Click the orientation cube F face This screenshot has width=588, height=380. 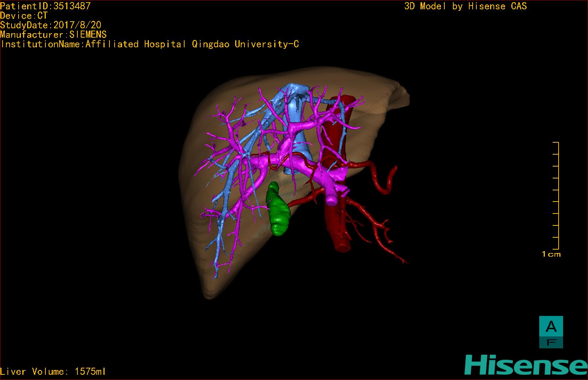(x=551, y=342)
